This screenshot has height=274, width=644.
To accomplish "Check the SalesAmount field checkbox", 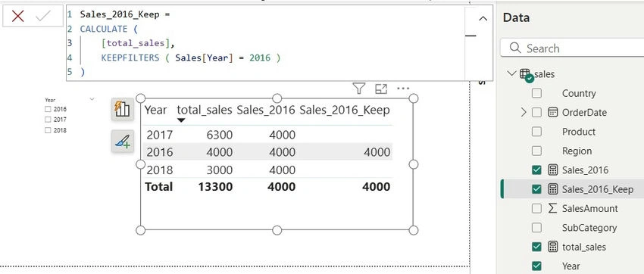I will coord(536,208).
